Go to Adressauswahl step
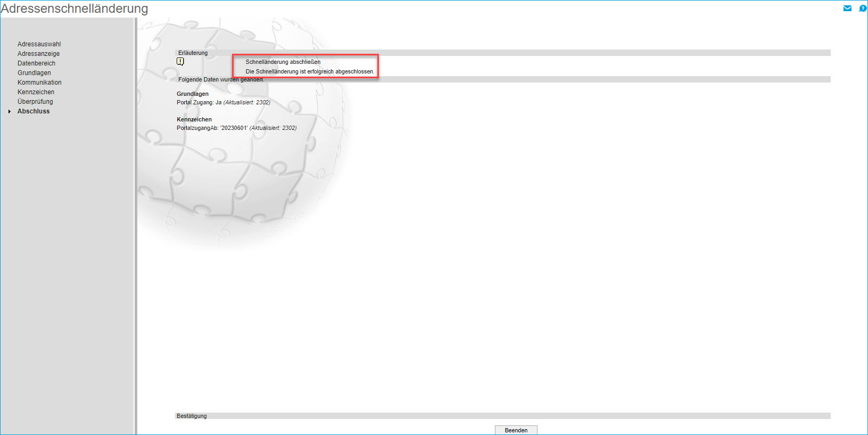The image size is (868, 435). [x=39, y=44]
